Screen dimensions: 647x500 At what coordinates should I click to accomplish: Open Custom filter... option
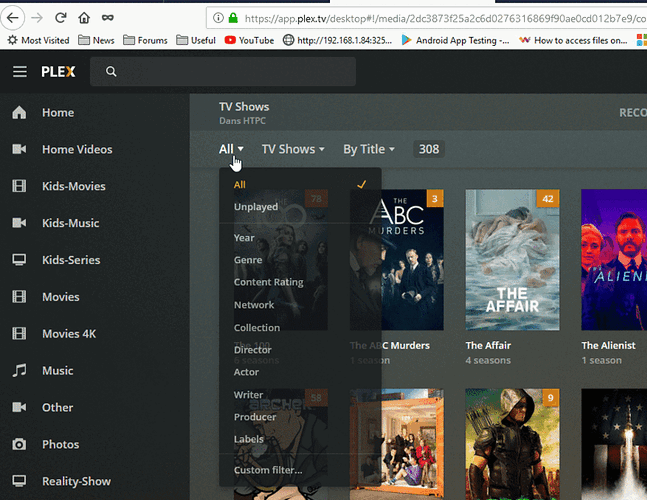(x=300, y=470)
